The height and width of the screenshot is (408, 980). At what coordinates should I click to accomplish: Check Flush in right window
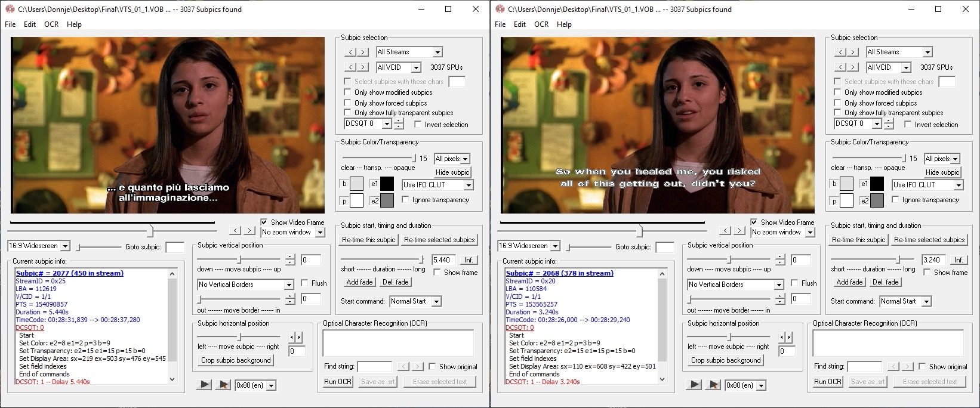pyautogui.click(x=794, y=283)
